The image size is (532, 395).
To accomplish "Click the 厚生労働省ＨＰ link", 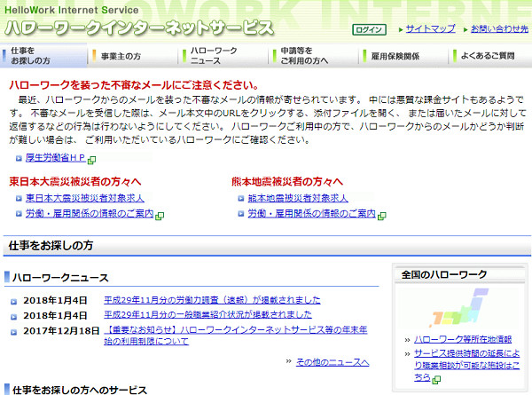I will 54,158.
